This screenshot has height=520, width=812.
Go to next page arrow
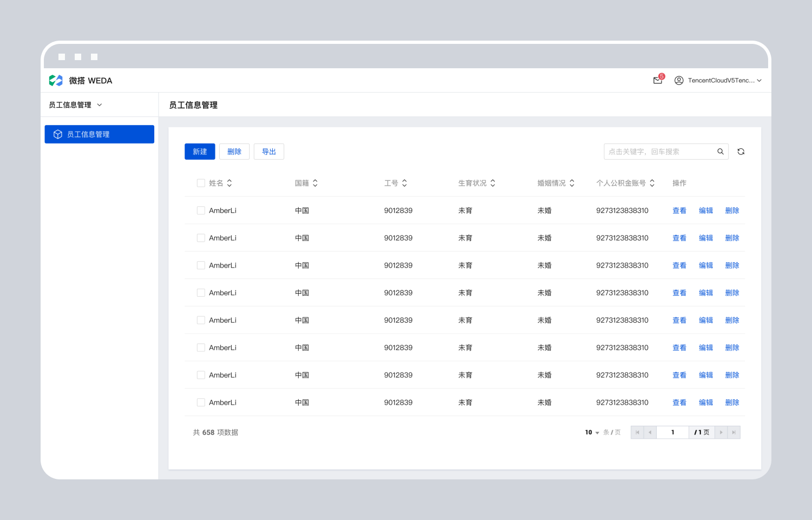721,432
